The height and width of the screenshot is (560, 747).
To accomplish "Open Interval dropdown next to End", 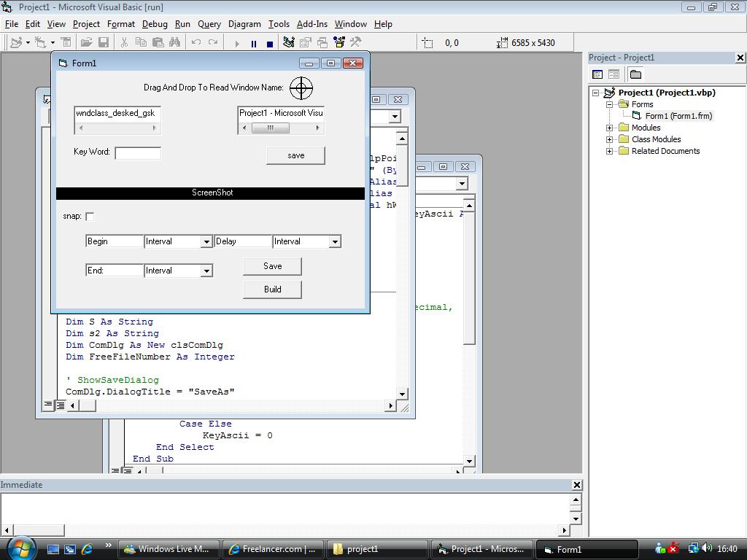I will coord(206,271).
